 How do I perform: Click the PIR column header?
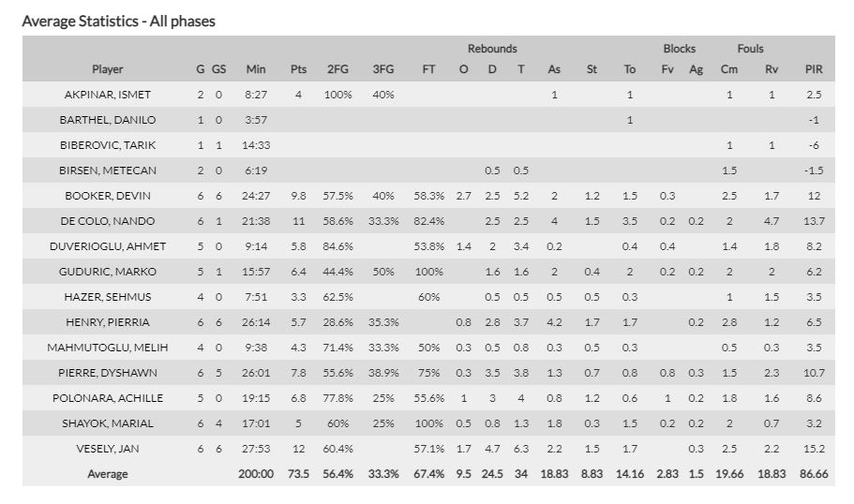tap(814, 69)
